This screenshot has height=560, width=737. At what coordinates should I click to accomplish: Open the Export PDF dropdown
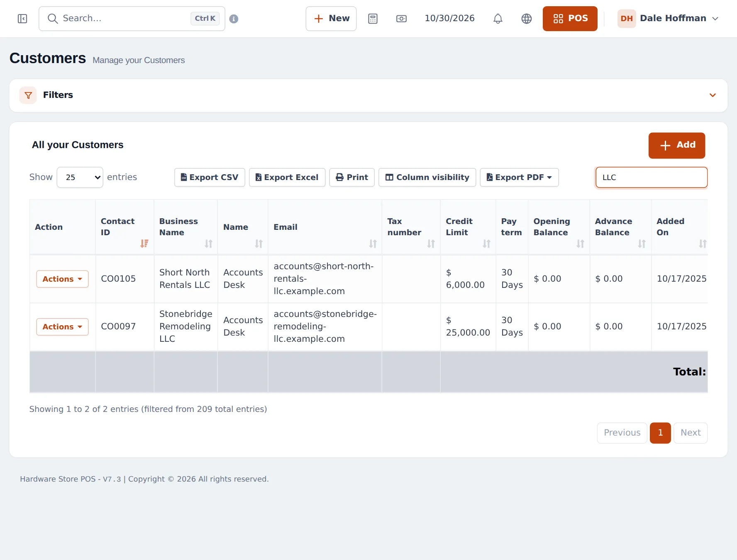click(x=519, y=178)
